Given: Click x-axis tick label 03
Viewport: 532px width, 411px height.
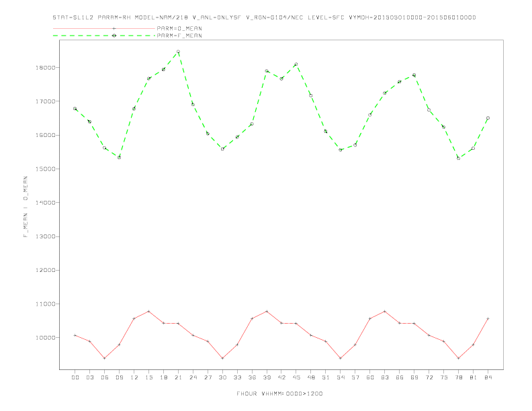Looking at the screenshot, I should coord(89,377).
